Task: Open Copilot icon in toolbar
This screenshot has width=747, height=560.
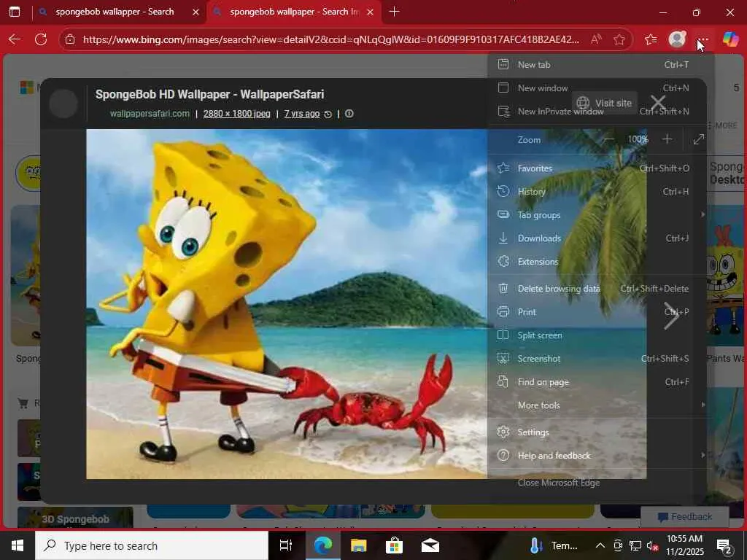Action: click(730, 39)
